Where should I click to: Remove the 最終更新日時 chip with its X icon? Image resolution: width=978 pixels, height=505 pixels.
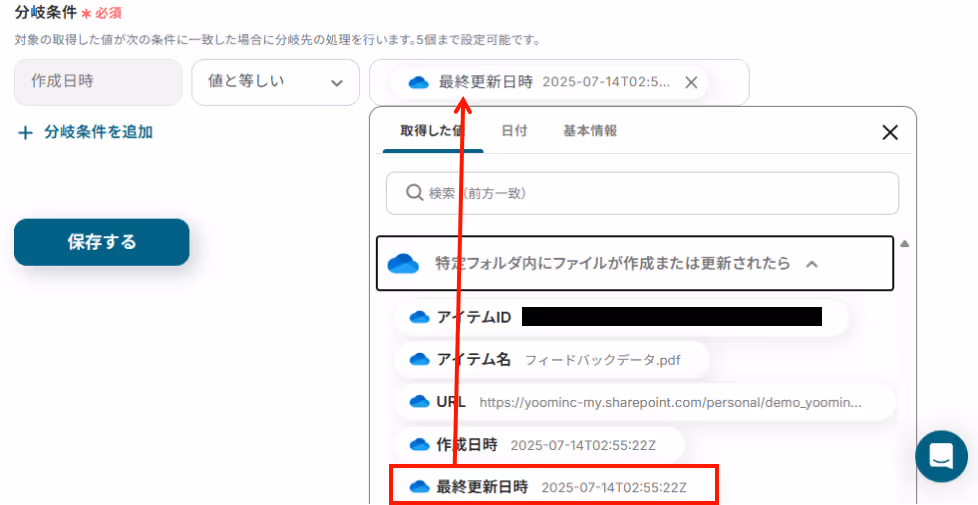point(691,82)
